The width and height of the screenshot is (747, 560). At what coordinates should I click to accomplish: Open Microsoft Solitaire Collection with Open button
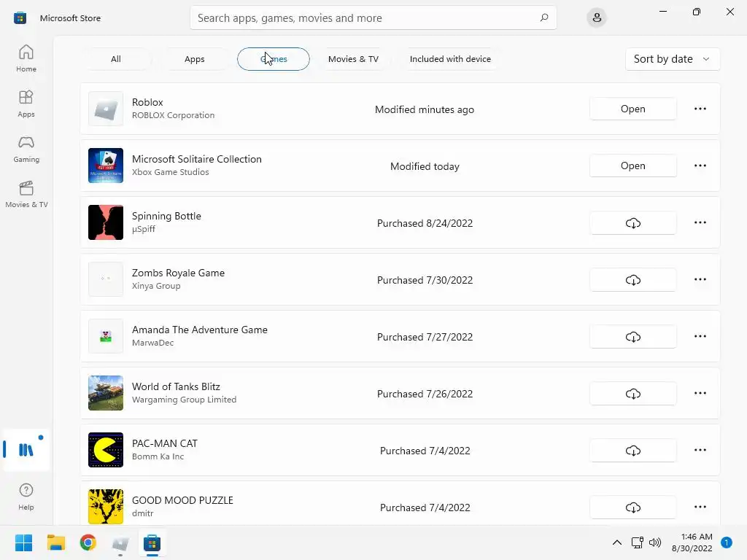(x=632, y=166)
